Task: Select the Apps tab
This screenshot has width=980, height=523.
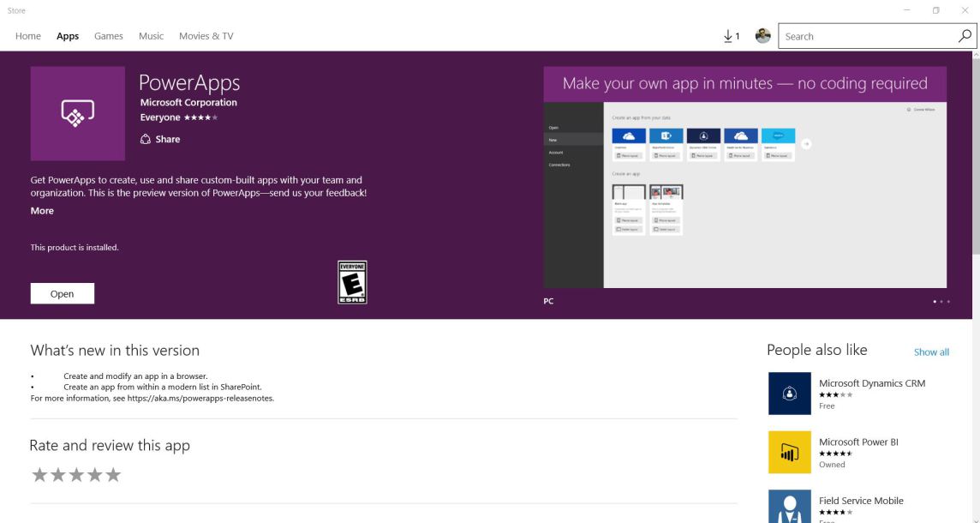Action: point(68,36)
